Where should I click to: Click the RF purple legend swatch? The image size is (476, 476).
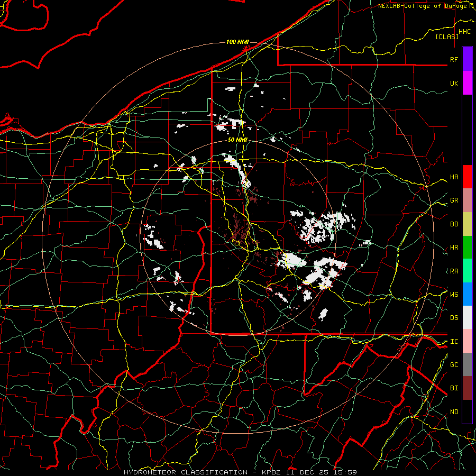[x=467, y=59]
